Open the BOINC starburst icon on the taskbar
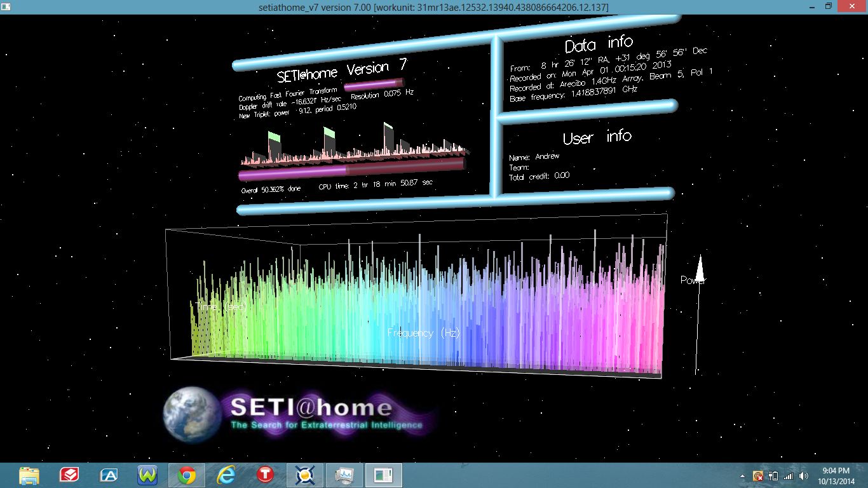The image size is (868, 488). click(x=304, y=475)
